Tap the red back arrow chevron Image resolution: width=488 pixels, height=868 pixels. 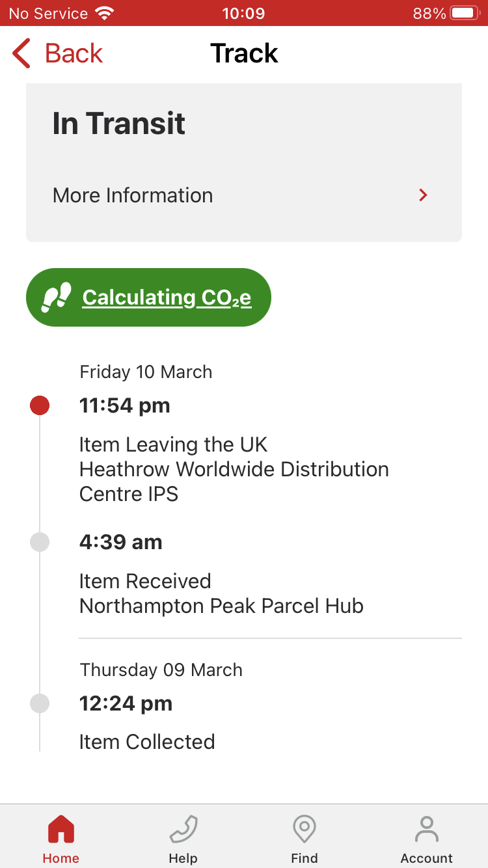point(21,53)
